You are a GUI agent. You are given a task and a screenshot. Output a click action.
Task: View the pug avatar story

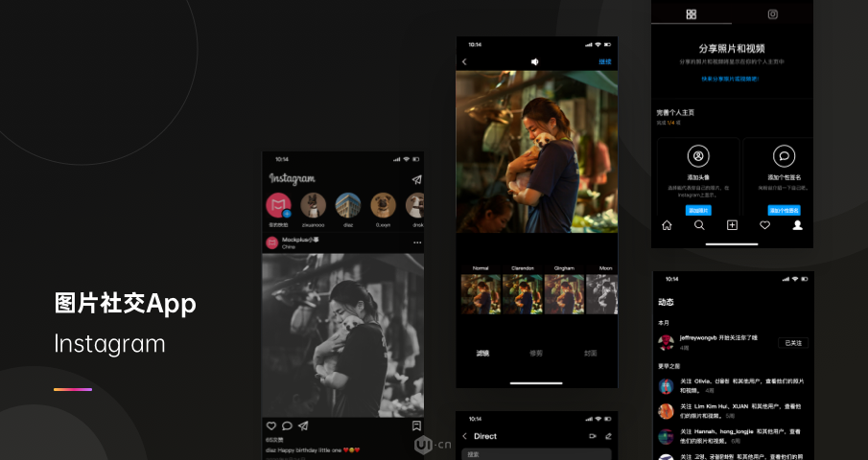[x=383, y=205]
